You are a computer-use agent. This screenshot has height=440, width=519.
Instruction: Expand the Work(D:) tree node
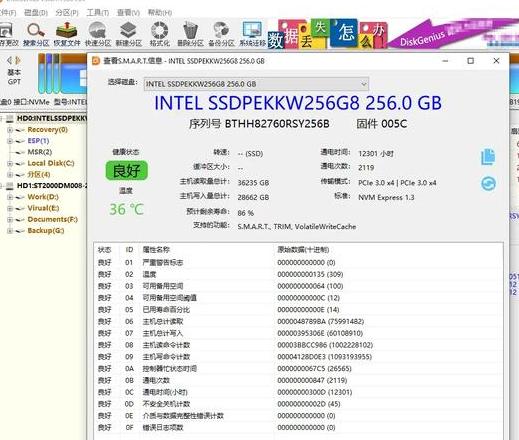click(x=10, y=197)
